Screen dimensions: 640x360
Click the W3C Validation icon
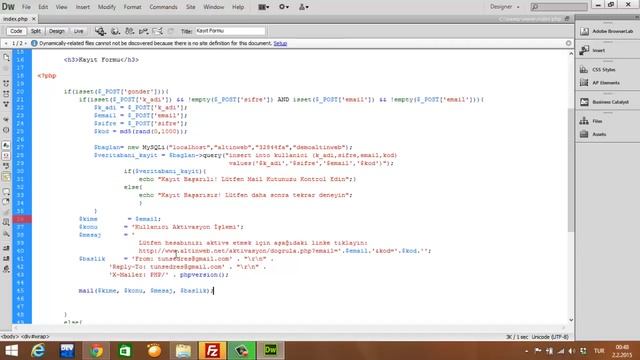143,31
